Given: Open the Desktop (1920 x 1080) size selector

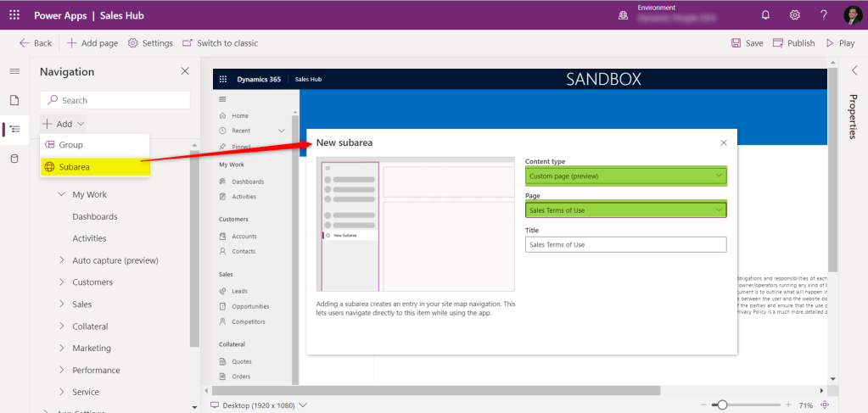Looking at the screenshot, I should click(x=259, y=405).
